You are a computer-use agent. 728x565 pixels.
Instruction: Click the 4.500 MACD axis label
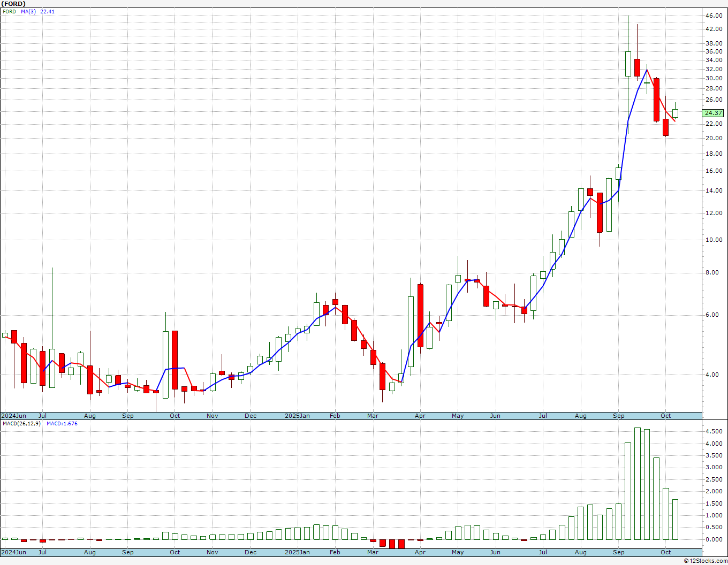point(714,431)
